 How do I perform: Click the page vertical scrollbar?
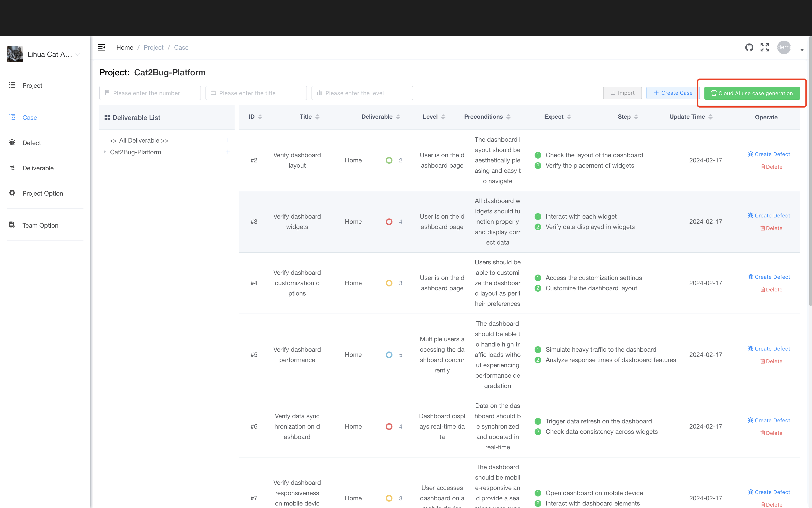(810, 171)
